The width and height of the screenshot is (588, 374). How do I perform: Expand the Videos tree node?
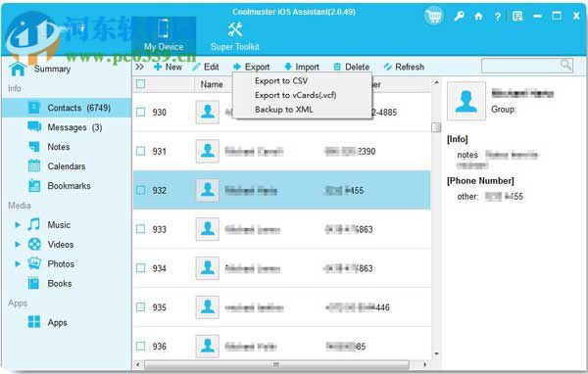point(18,245)
